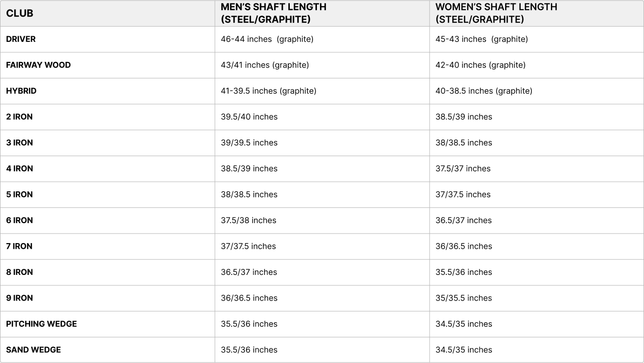Select the PITCHING WEDGE row label

[41, 324]
